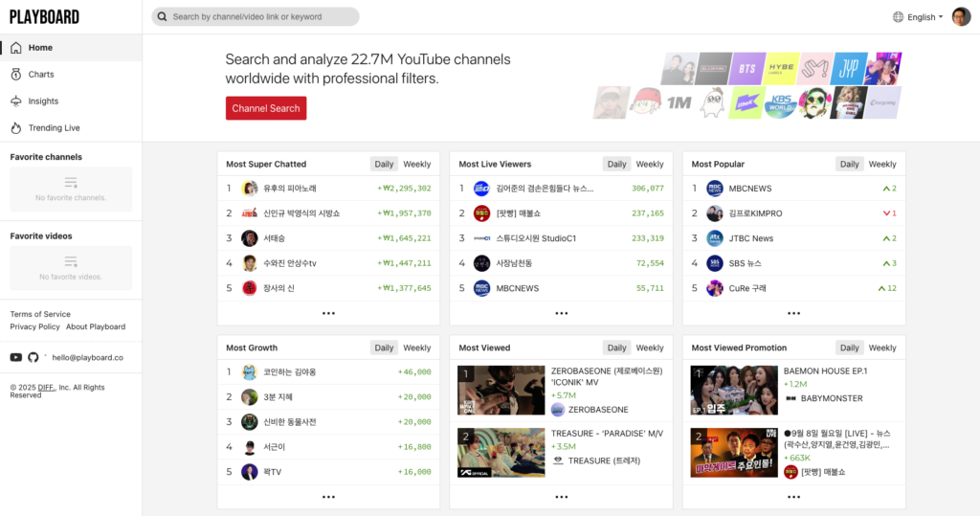This screenshot has width=980, height=516.
Task: Open BABYMONSTER channel name
Action: click(x=832, y=398)
